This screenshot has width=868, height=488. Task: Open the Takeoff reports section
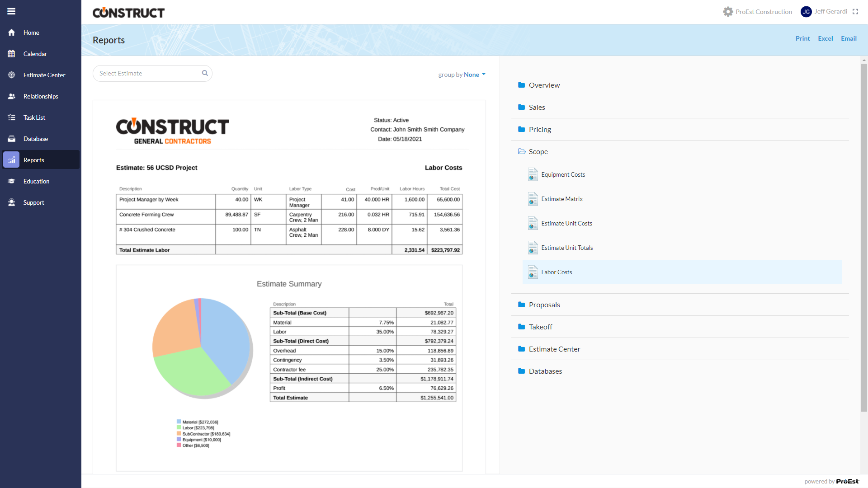tap(539, 327)
